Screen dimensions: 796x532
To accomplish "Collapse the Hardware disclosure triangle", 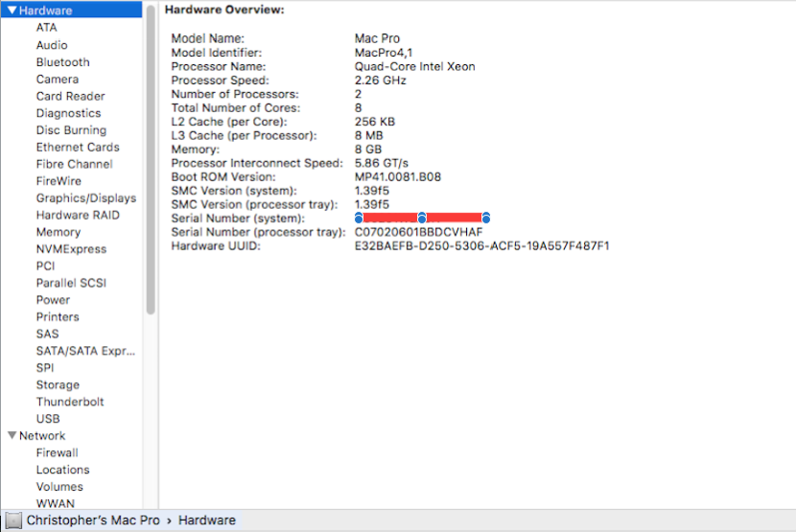I will pos(12,11).
